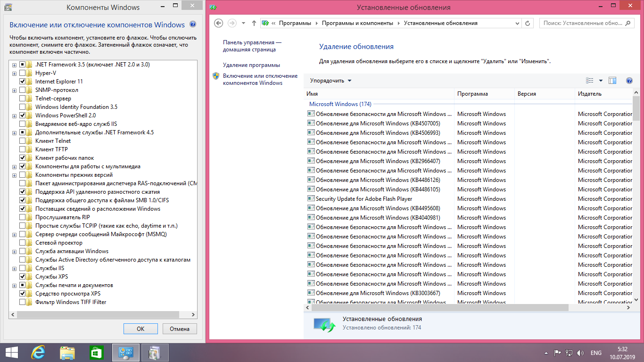Enable the Клиент Telnet checkbox
The height and width of the screenshot is (362, 644).
tap(23, 141)
